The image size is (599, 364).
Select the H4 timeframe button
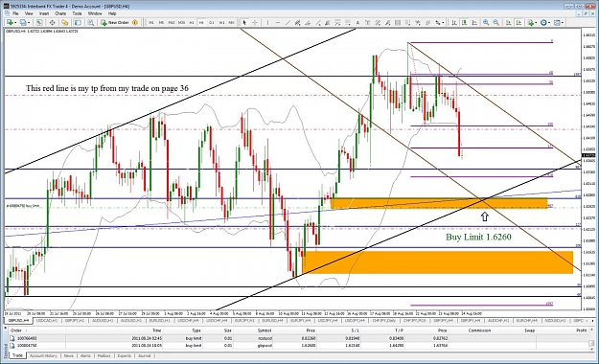(201, 23)
